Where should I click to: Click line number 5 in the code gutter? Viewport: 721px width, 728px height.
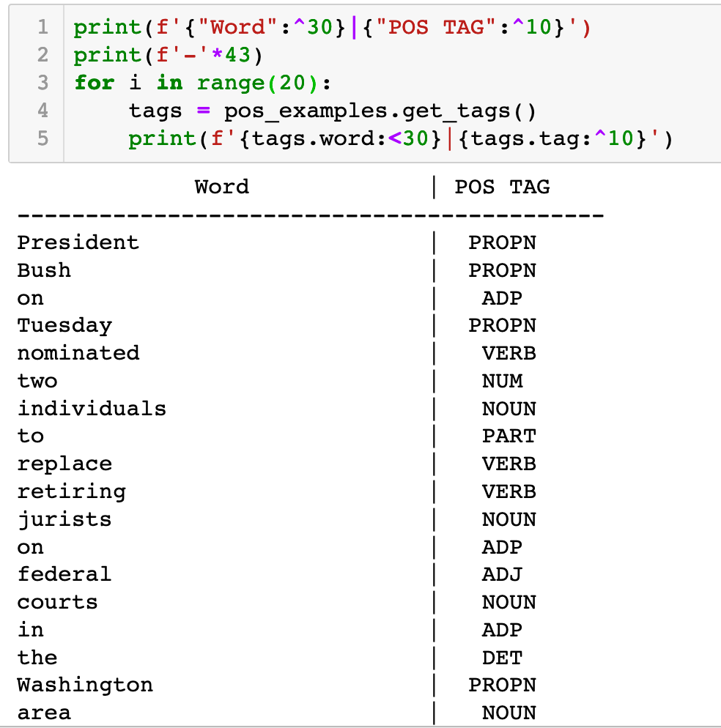pos(42,138)
